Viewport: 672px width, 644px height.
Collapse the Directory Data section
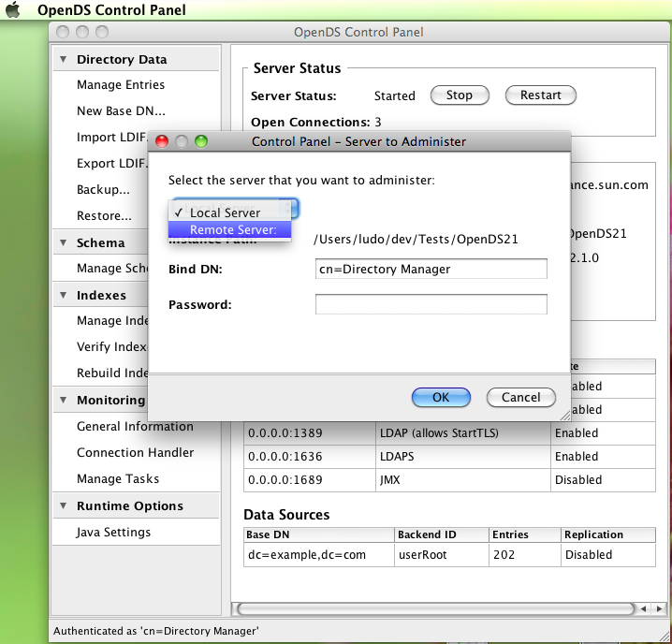pyautogui.click(x=64, y=60)
